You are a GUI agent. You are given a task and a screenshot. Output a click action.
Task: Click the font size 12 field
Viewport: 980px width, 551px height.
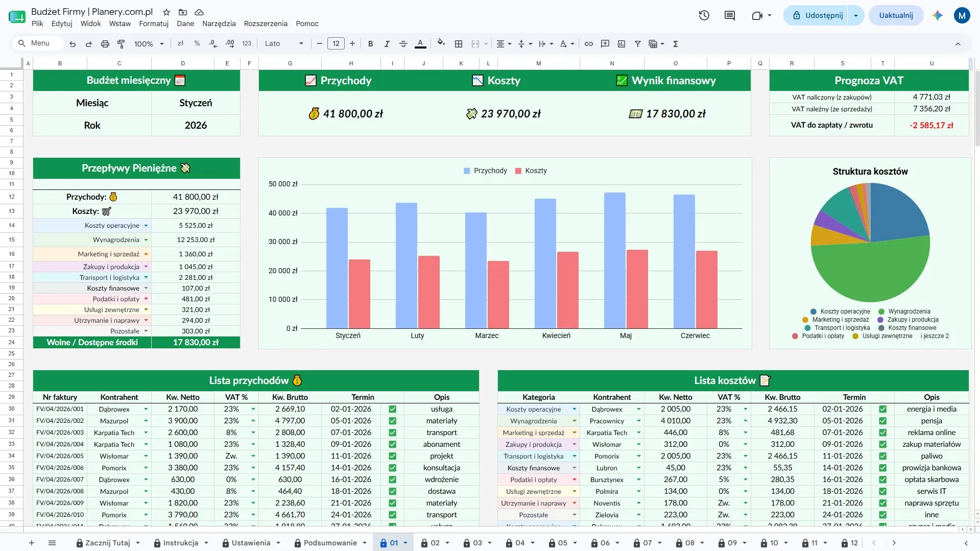point(336,44)
